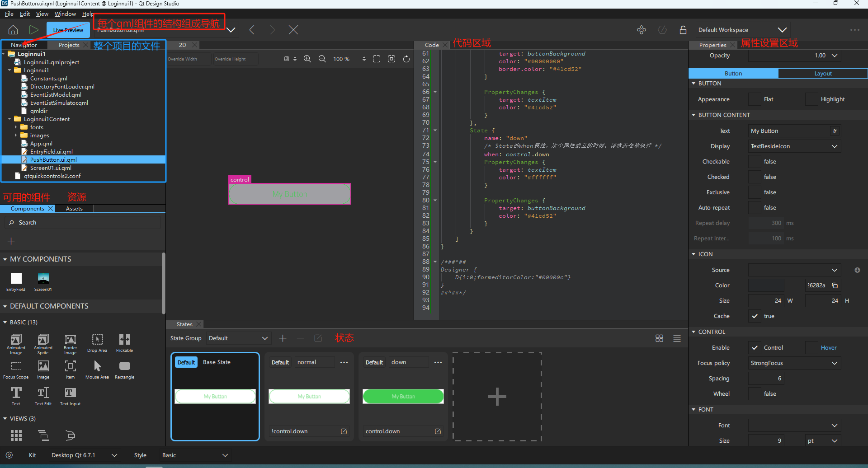Viewport: 868px width, 468px height.
Task: Open the Edit menu
Action: (x=25, y=14)
